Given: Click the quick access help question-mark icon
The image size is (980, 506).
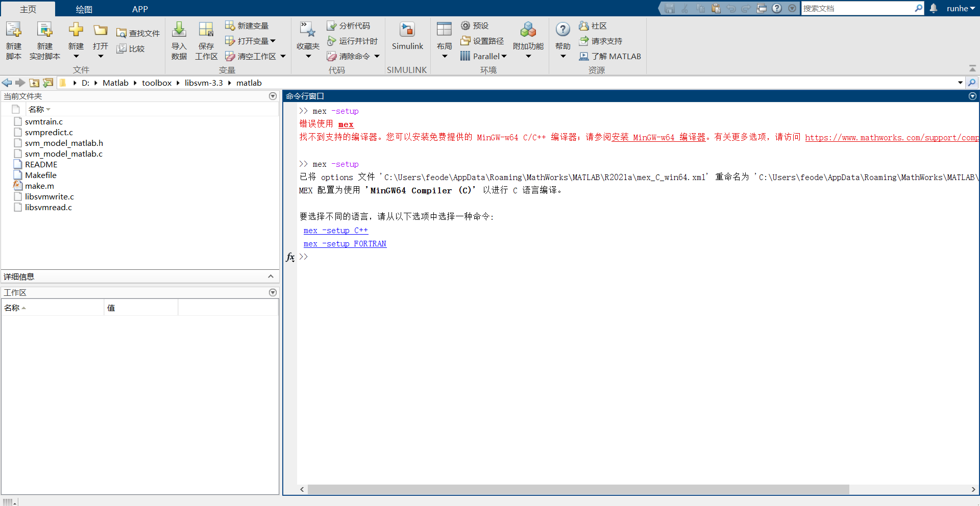Looking at the screenshot, I should coord(777,8).
